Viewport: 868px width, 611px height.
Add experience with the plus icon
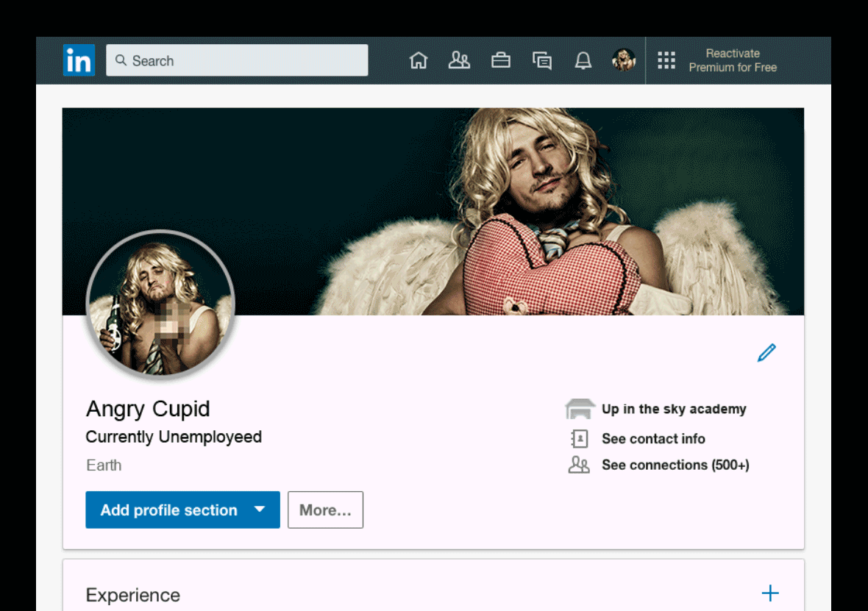point(769,593)
